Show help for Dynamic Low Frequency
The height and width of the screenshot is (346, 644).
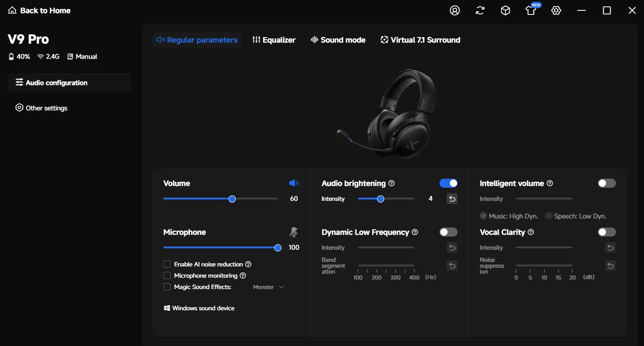415,232
